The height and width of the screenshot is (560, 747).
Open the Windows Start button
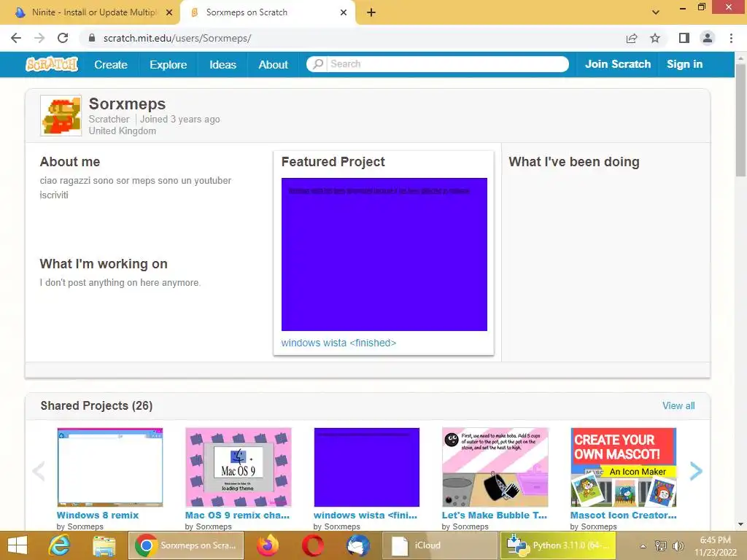[x=18, y=545]
